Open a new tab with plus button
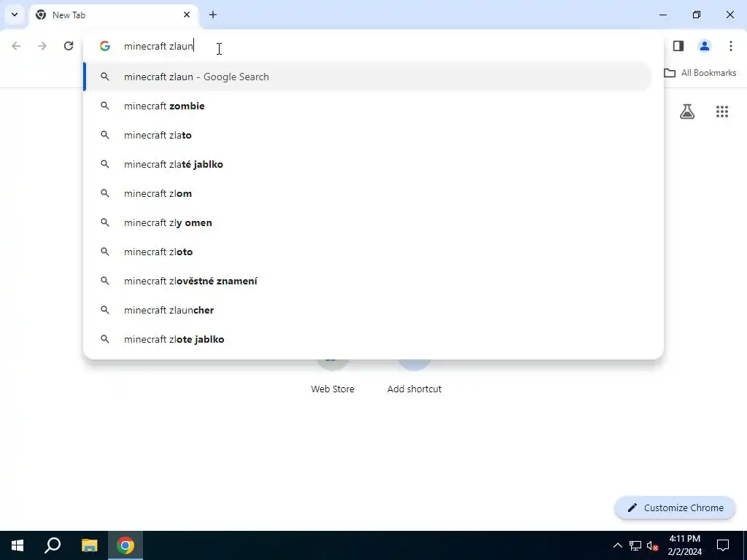Image resolution: width=747 pixels, height=560 pixels. point(213,15)
